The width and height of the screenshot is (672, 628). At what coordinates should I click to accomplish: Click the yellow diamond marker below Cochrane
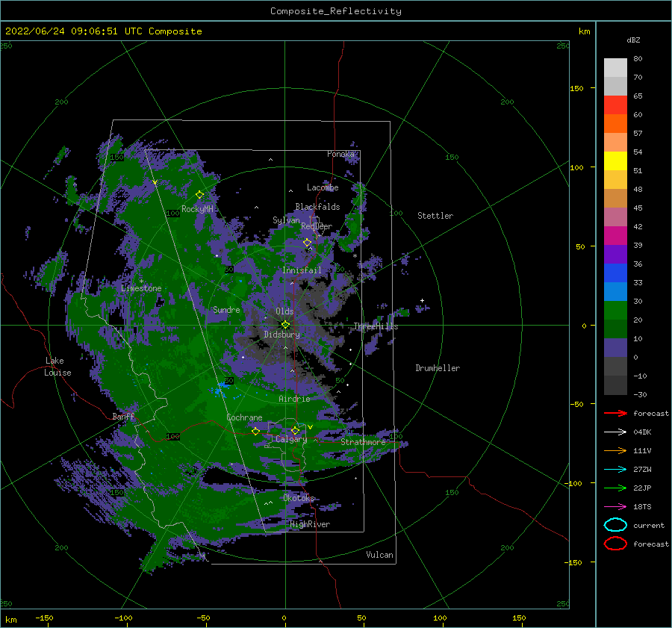255,431
